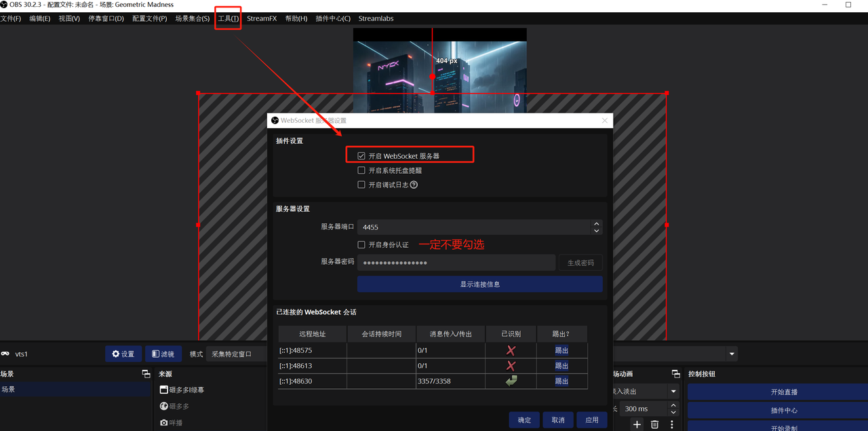Select the 场景 entry in scenes list

coord(75,390)
